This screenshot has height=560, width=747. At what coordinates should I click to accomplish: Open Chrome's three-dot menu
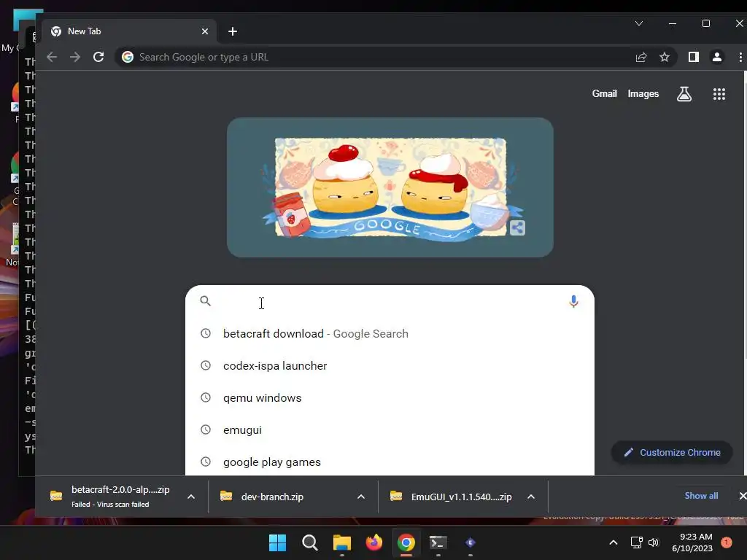(740, 57)
